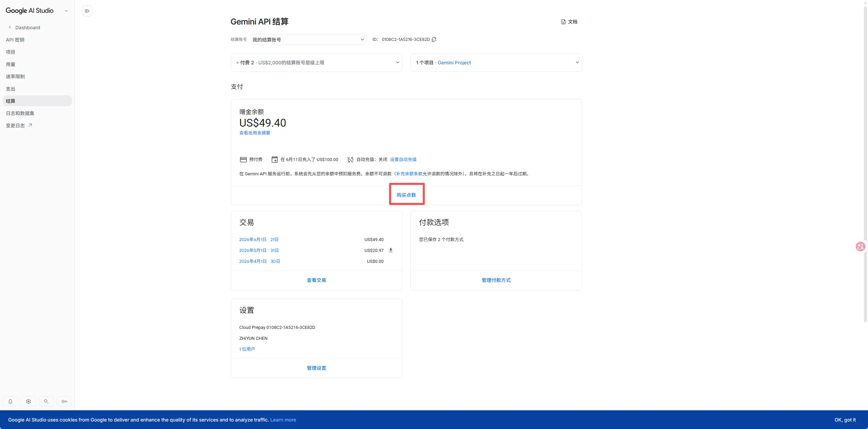This screenshot has height=429, width=868.
Task: Open the 补充余额条款 terms link
Action: click(x=409, y=174)
